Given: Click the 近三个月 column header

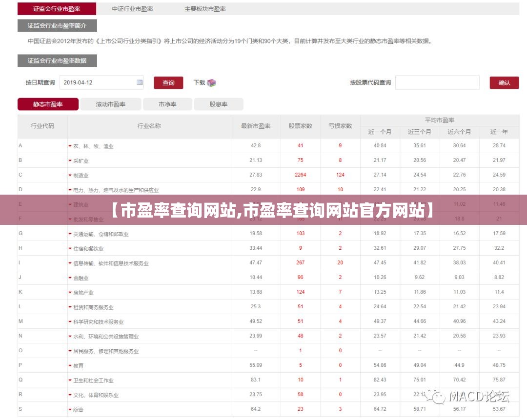Looking at the screenshot, I should click(x=420, y=132).
